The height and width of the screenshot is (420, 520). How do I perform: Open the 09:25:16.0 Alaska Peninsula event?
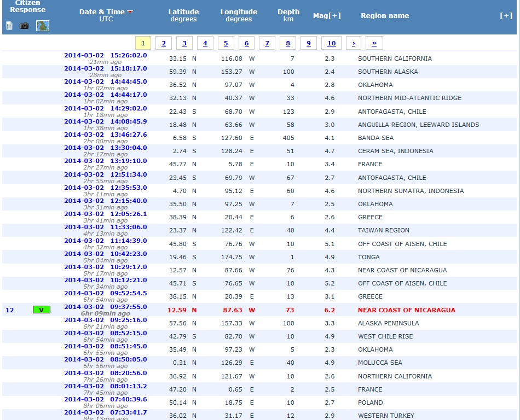(106, 320)
